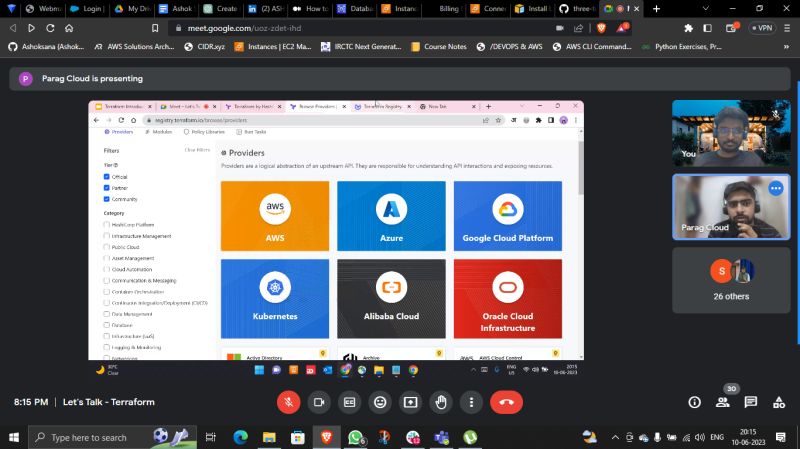Switch to the Billing tab

tap(444, 9)
